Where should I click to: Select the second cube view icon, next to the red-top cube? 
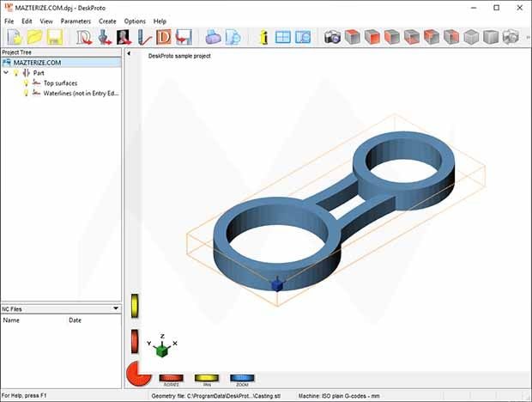[x=372, y=37]
